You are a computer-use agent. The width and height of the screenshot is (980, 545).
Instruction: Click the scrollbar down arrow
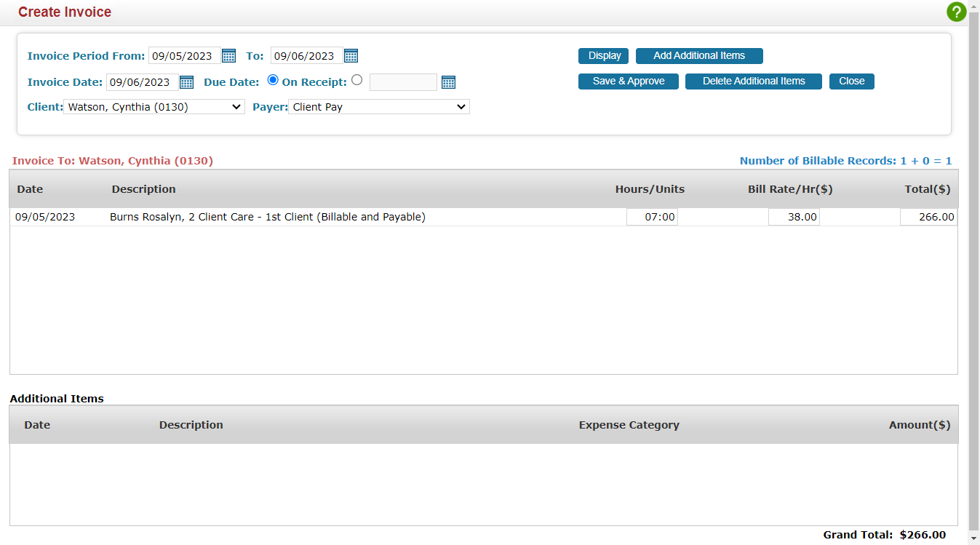coord(974,539)
